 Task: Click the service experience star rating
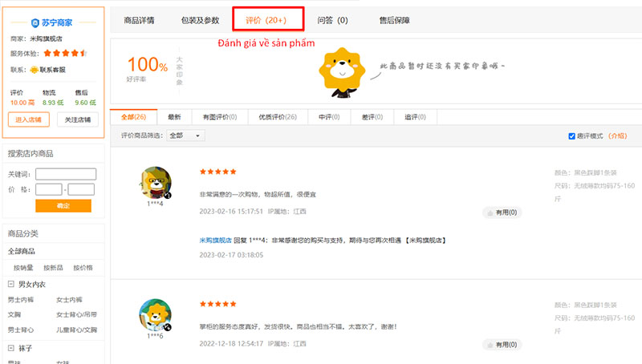[x=65, y=53]
